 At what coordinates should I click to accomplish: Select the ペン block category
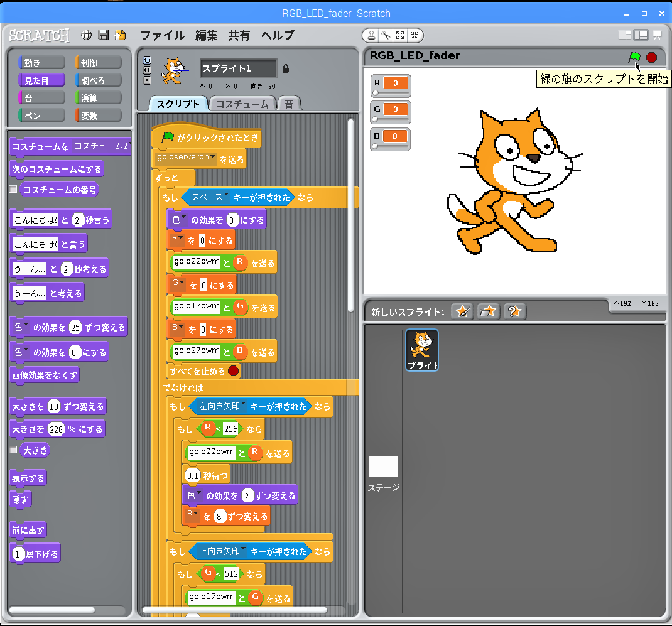41,116
